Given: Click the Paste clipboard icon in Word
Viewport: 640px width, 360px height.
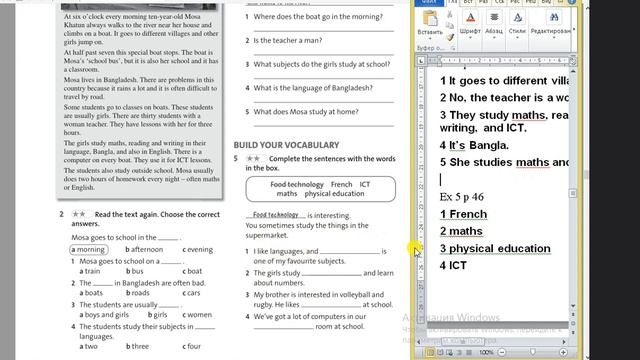Looking at the screenshot, I should point(430,19).
